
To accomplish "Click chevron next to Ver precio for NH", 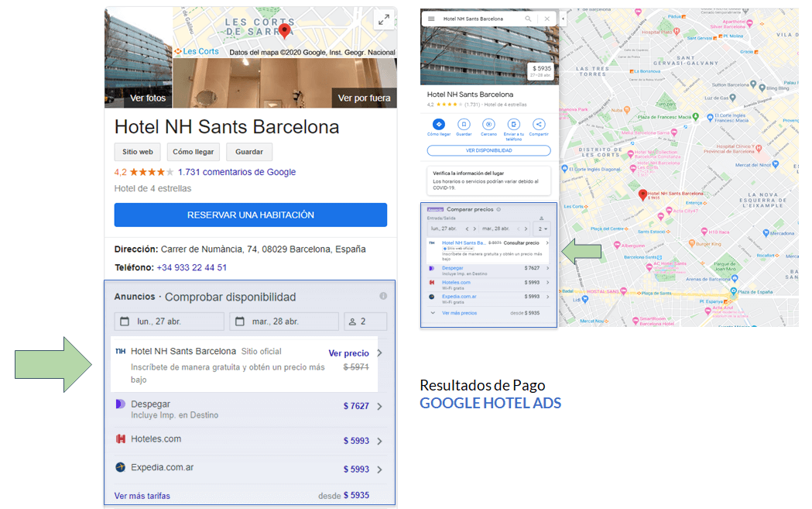I will point(380,353).
